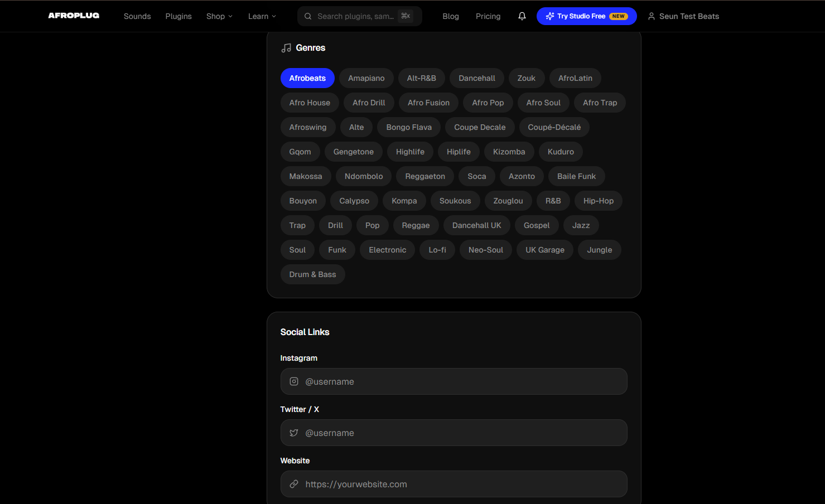The image size is (825, 504).
Task: Click the link icon in Website field
Action: coord(294,484)
